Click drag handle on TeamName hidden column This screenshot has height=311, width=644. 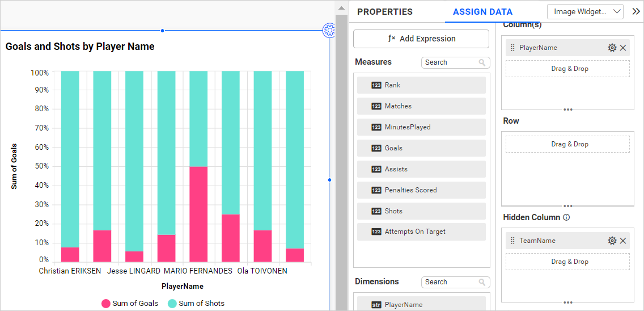pos(512,241)
